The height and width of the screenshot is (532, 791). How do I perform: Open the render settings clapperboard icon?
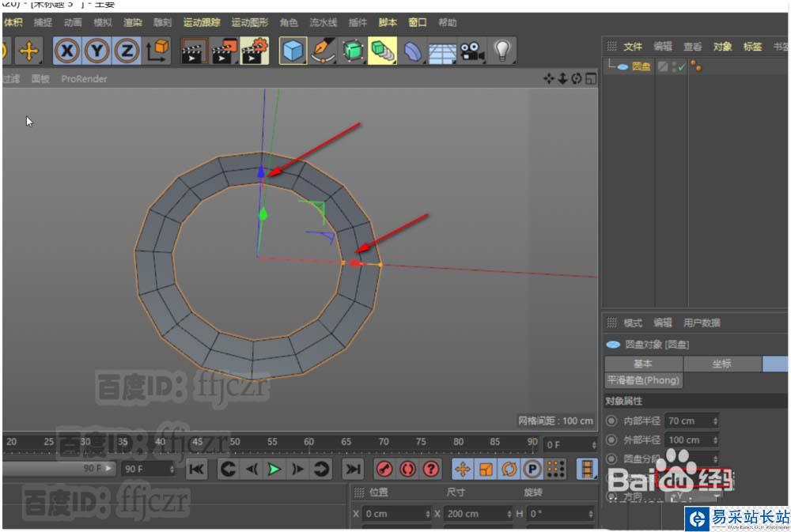(x=255, y=52)
